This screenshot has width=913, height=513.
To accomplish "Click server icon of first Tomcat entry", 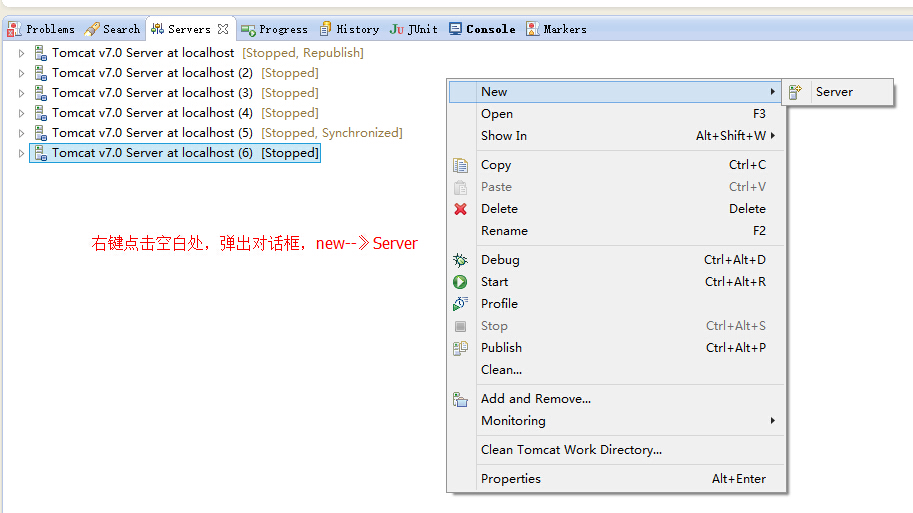I will tap(41, 53).
